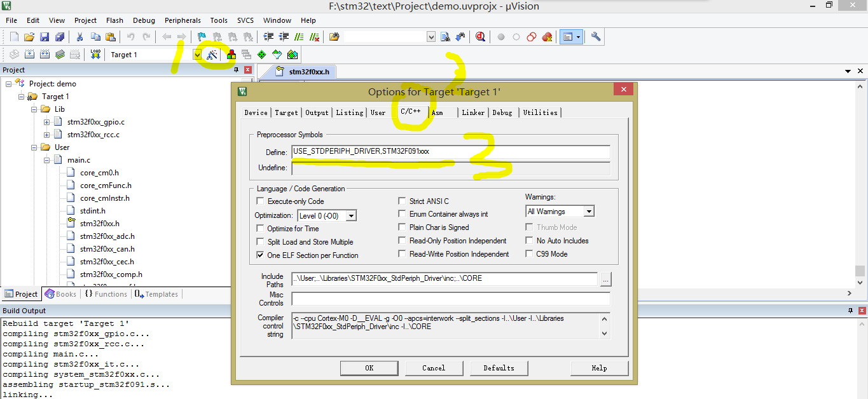Enable Strict ANSI C option
868x399 pixels.
[x=403, y=201]
